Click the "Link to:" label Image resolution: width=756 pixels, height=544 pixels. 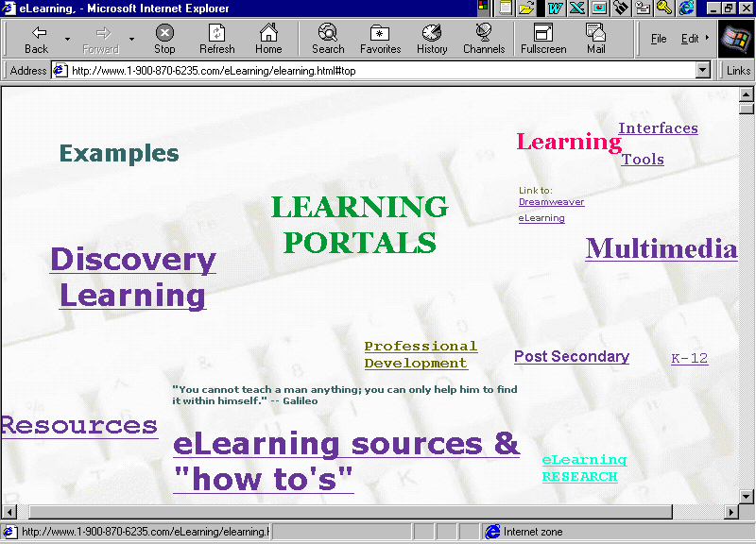(536, 191)
